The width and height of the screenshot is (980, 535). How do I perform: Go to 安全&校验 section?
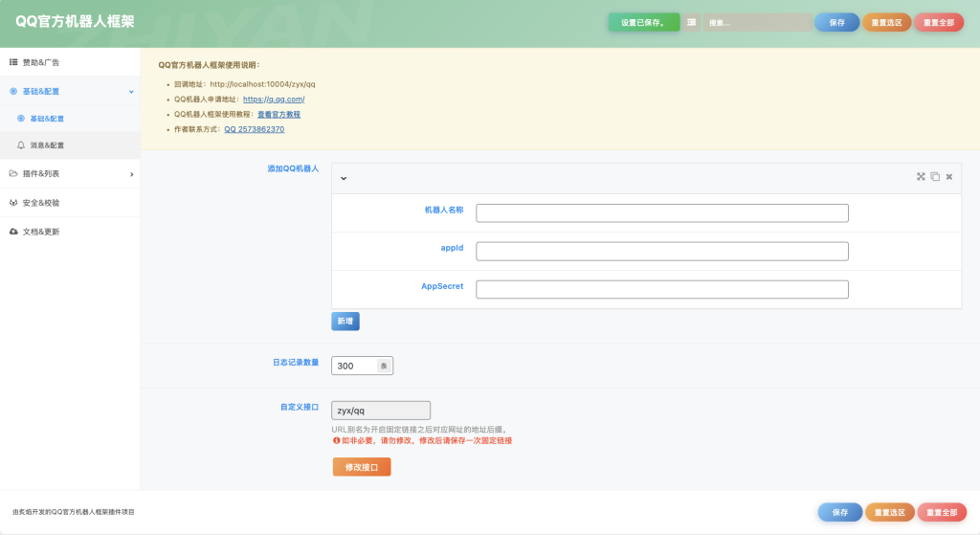pyautogui.click(x=70, y=203)
